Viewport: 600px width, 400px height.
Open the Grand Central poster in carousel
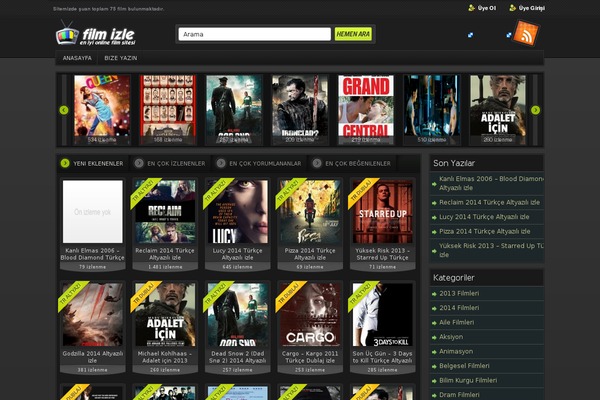(x=366, y=109)
